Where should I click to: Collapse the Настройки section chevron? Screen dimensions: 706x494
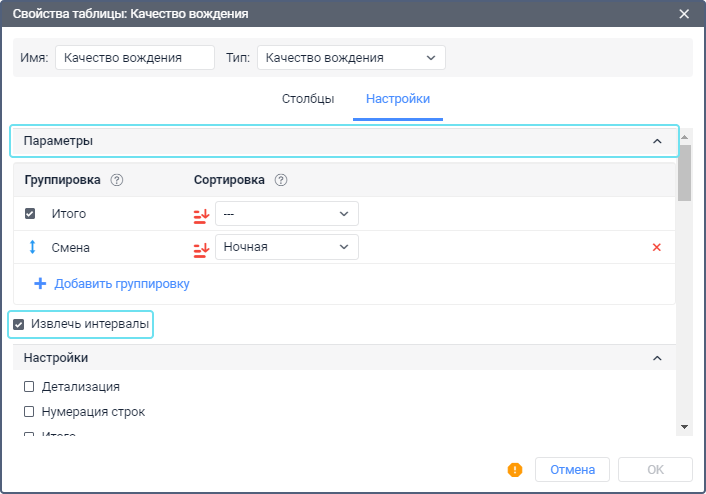pos(657,358)
